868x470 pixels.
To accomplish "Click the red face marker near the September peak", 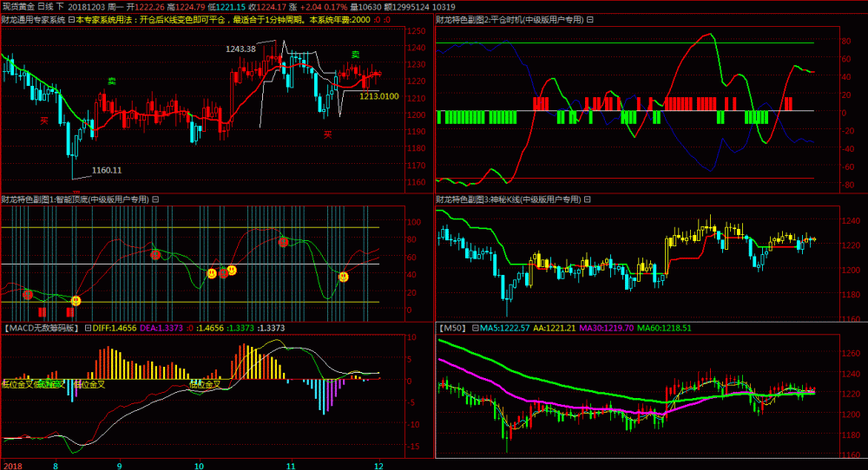I will click(x=155, y=255).
